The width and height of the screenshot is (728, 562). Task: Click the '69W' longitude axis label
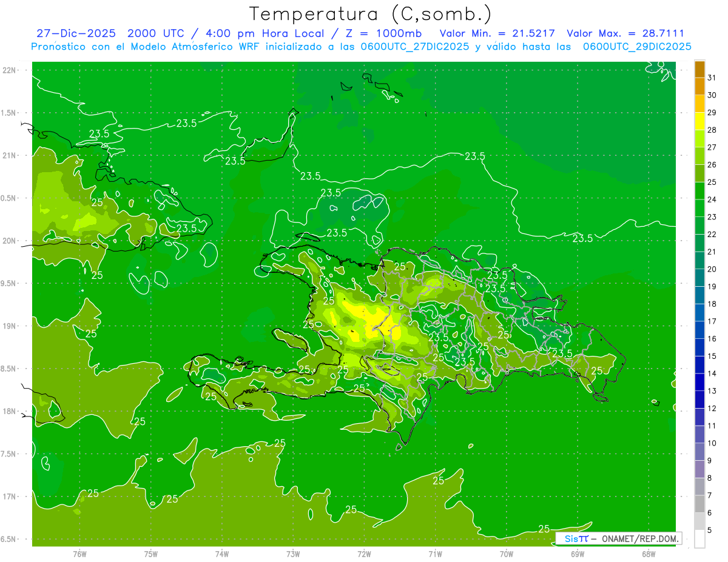578,554
